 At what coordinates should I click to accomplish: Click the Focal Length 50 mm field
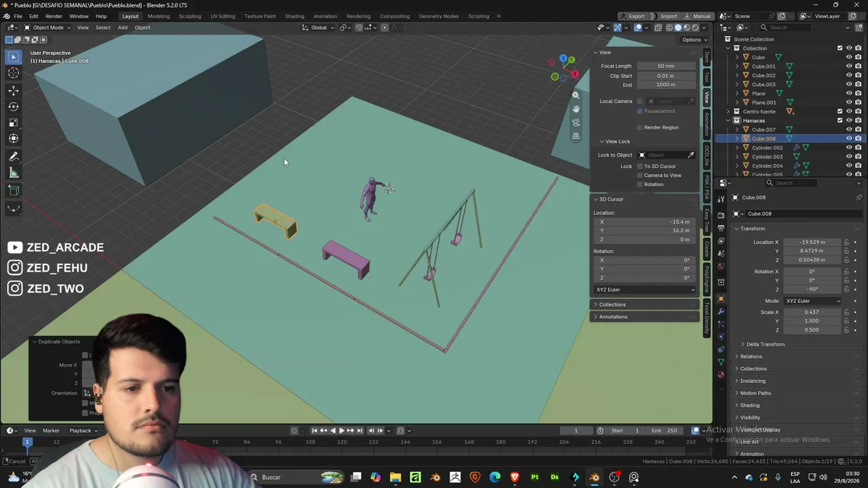pos(666,66)
